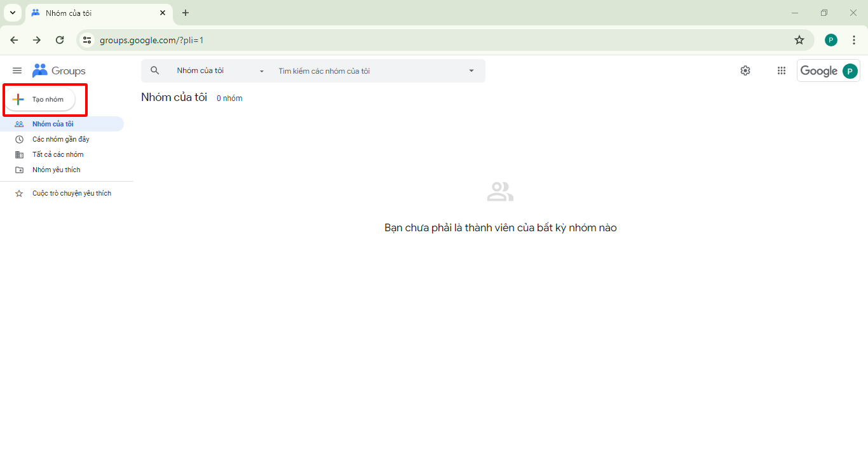The width and height of the screenshot is (868, 458).
Task: Open the tab search dropdown
Action: click(x=12, y=13)
